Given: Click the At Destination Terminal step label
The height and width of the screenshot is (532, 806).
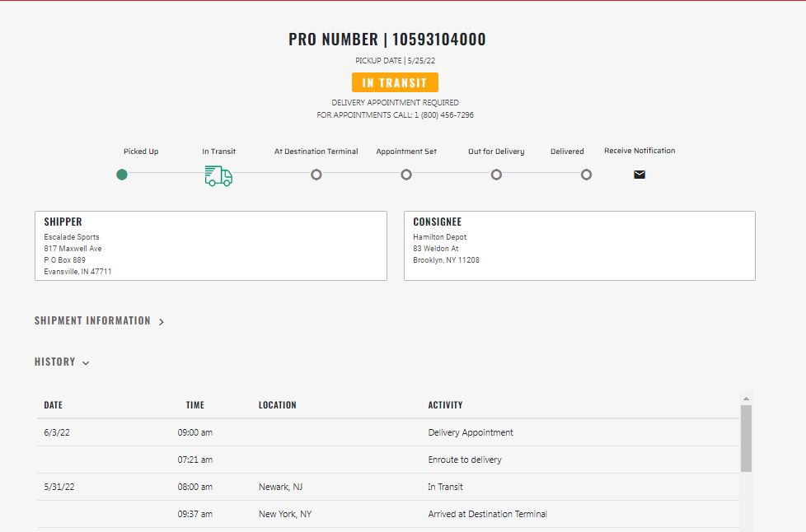Looking at the screenshot, I should tap(316, 152).
